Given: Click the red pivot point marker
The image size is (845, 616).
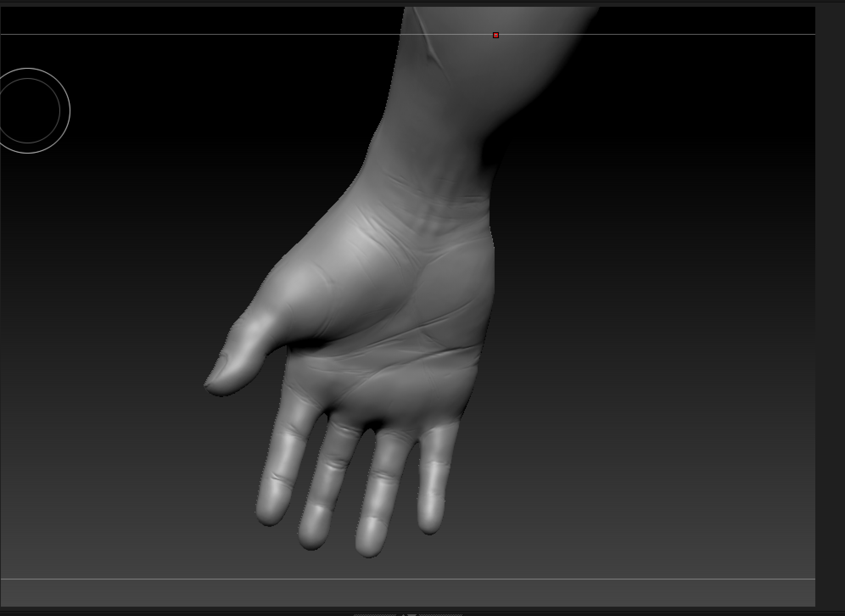Looking at the screenshot, I should 495,35.
